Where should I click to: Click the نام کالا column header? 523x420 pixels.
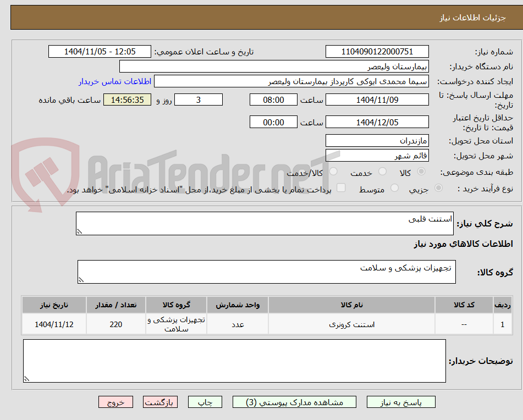[x=351, y=305]
